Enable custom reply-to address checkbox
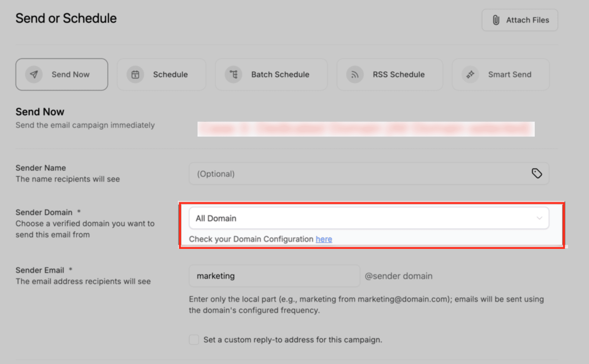This screenshot has width=589, height=364. tap(194, 339)
